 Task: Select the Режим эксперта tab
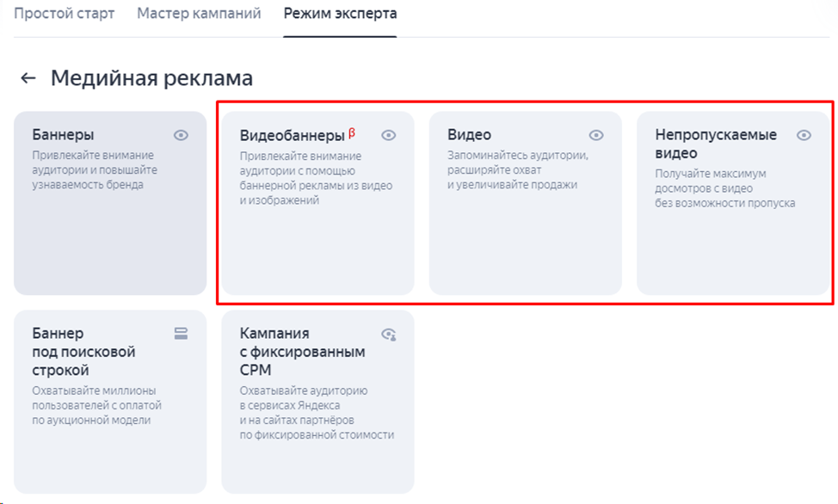point(339,14)
